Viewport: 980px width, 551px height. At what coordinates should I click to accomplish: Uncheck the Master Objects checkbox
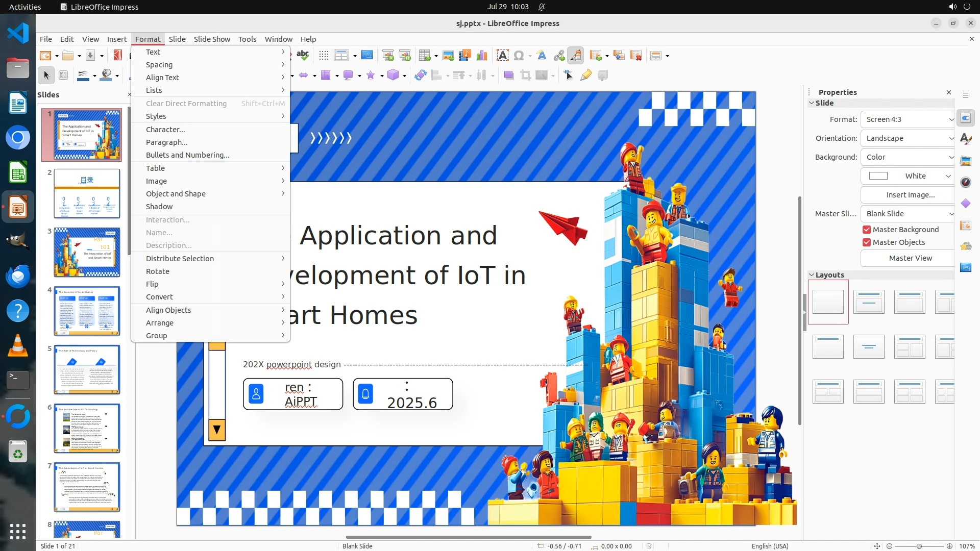click(x=867, y=242)
